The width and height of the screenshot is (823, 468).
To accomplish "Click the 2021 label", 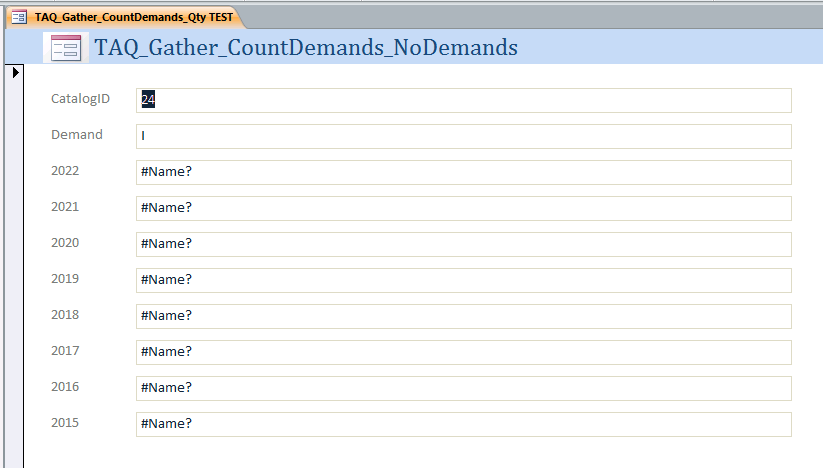I will 65,207.
